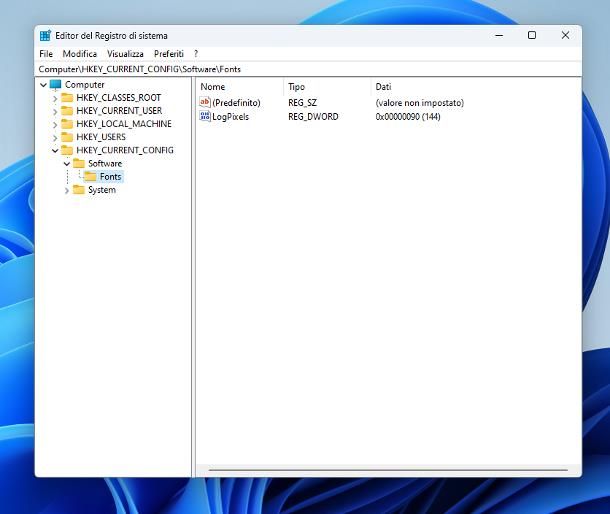This screenshot has width=610, height=514.
Task: Click the REG_DWORD type cell
Action: 313,116
